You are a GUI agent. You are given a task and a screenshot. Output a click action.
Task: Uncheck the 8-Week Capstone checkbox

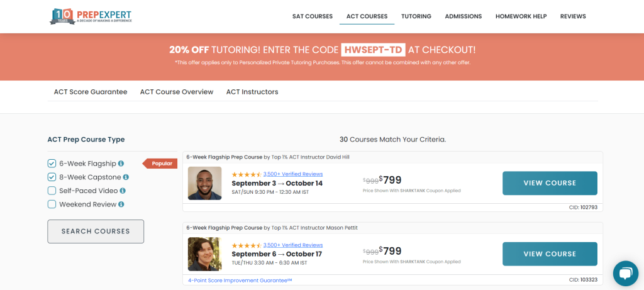point(52,177)
